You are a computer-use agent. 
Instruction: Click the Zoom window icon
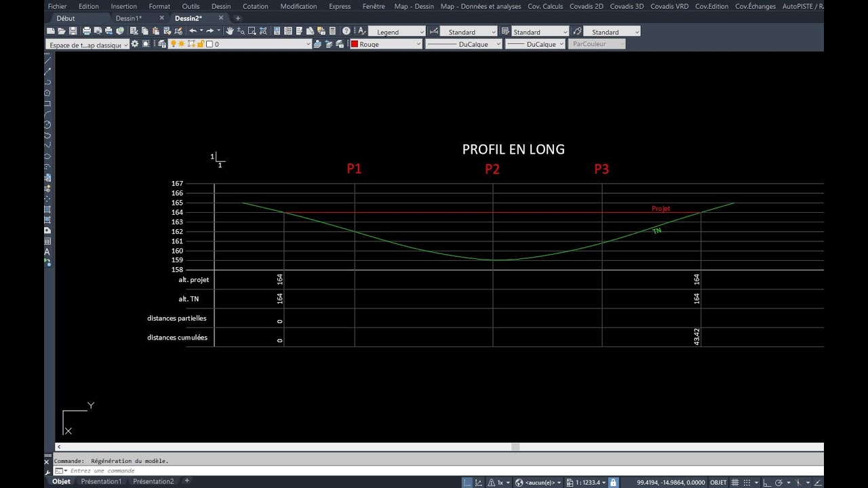252,30
